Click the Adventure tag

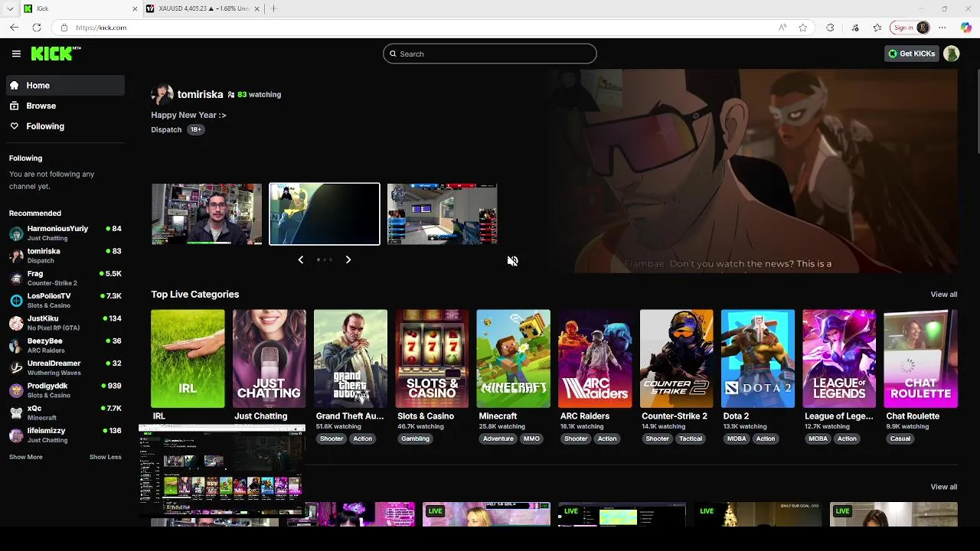[x=498, y=439]
